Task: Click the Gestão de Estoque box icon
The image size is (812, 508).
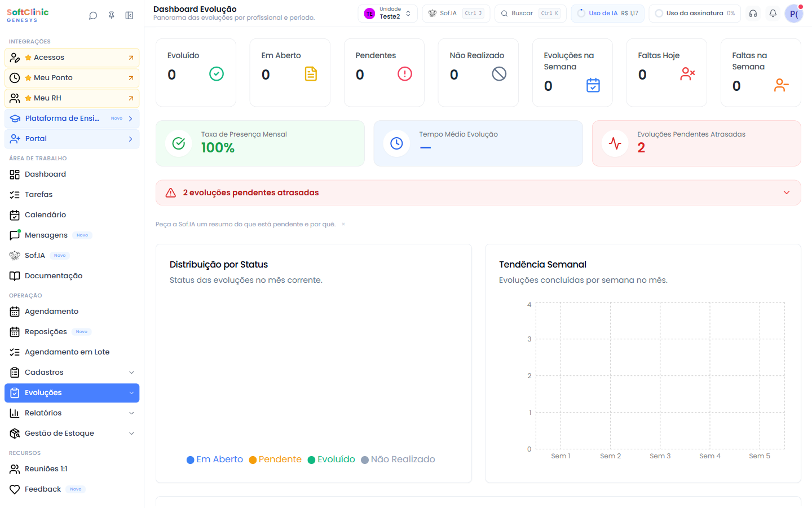Action: [x=15, y=433]
